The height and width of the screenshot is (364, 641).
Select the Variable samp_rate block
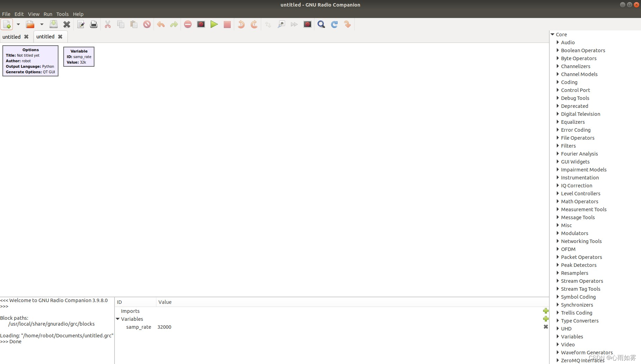pyautogui.click(x=79, y=57)
